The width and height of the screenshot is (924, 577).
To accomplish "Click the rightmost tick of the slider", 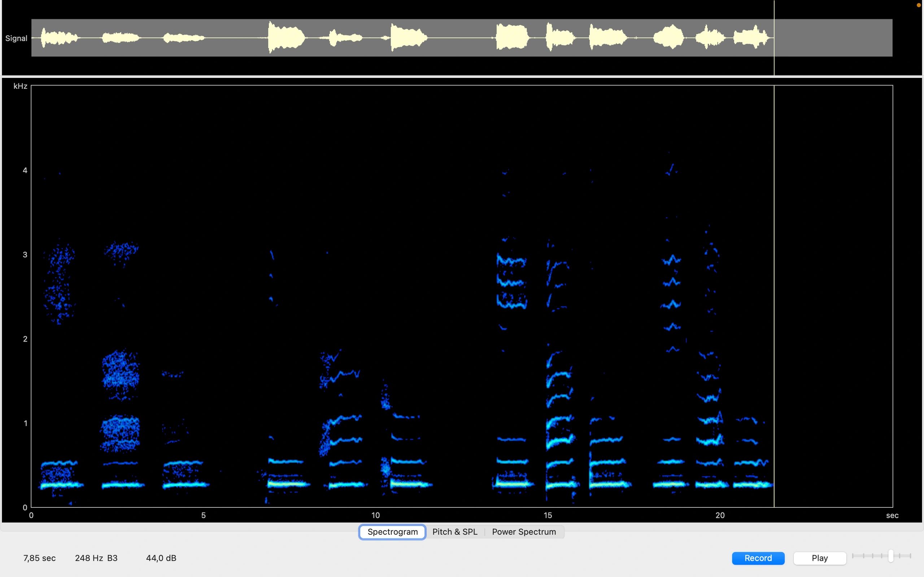I will point(910,556).
